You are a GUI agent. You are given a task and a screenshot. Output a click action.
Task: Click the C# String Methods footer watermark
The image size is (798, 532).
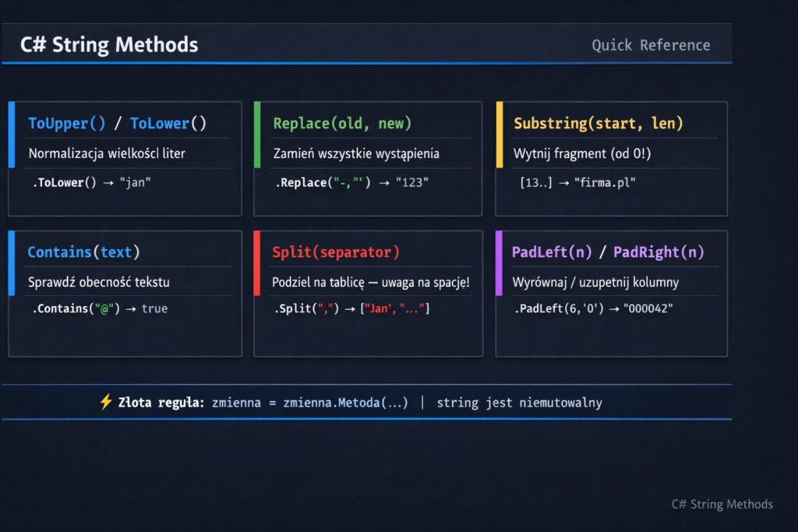(722, 504)
